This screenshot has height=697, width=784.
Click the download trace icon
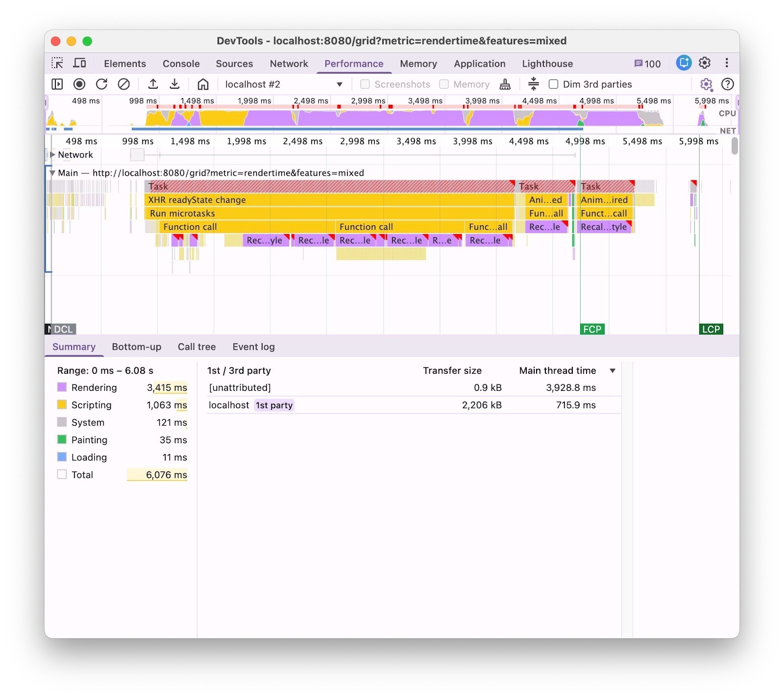pos(174,84)
